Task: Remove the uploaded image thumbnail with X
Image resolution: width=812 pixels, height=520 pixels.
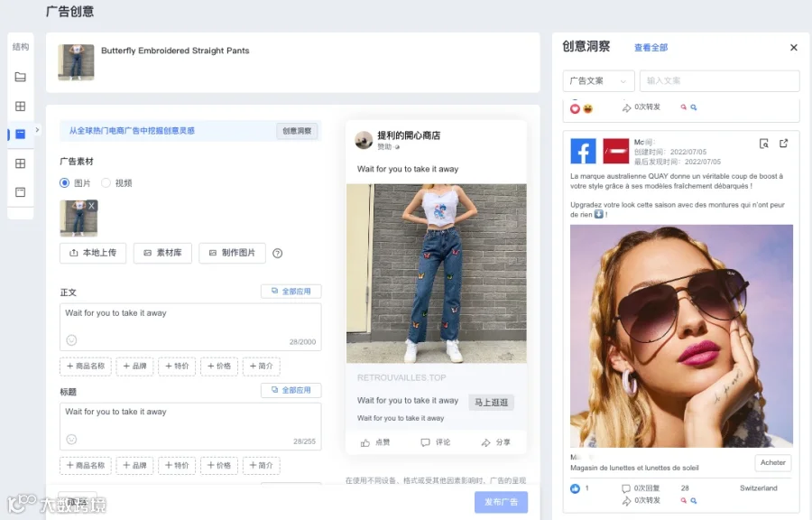Action: pyautogui.click(x=92, y=206)
